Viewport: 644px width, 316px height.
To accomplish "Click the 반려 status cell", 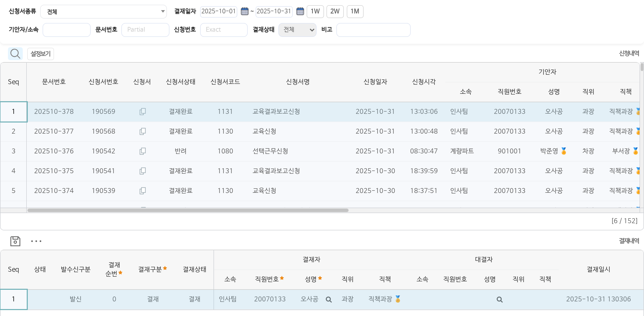I will tap(181, 151).
